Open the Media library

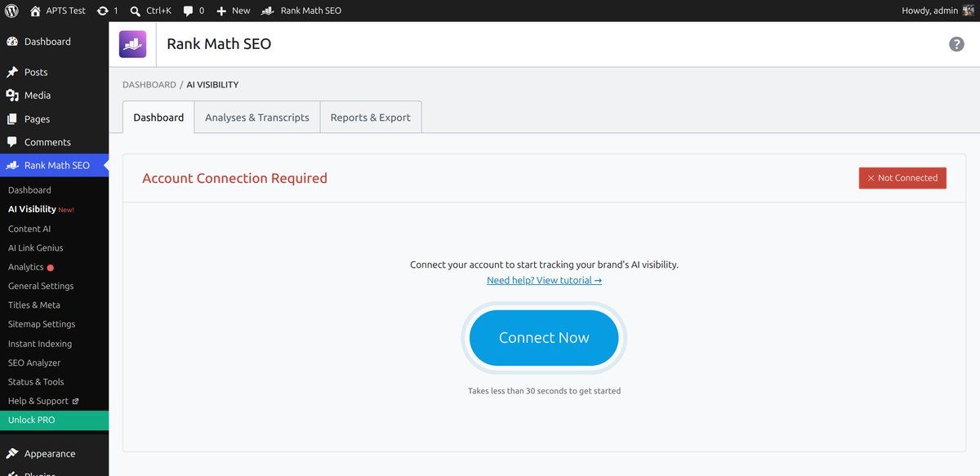pyautogui.click(x=54, y=96)
